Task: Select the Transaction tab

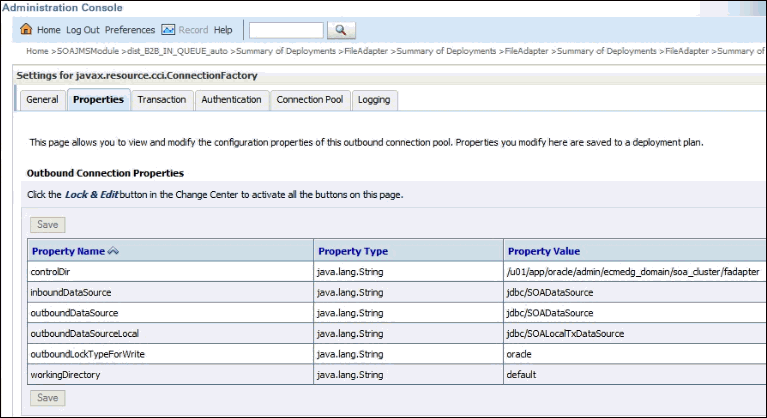Action: click(x=162, y=100)
